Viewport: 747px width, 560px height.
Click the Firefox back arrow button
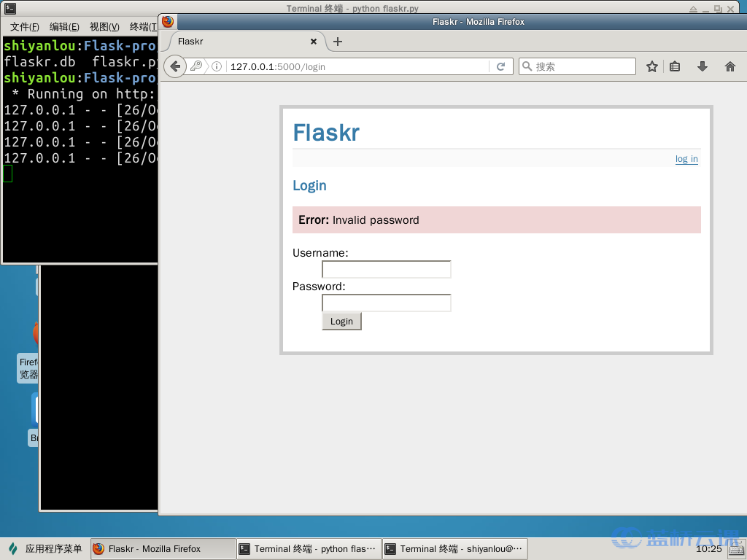click(175, 66)
